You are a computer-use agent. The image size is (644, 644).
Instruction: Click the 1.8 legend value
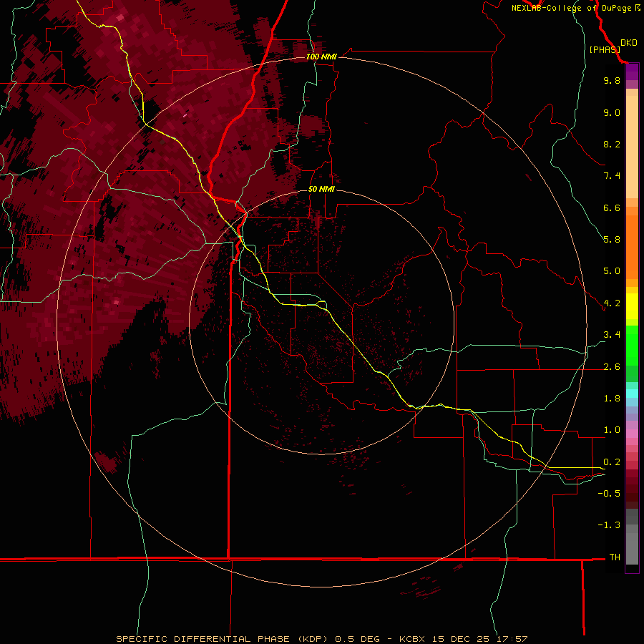point(612,399)
